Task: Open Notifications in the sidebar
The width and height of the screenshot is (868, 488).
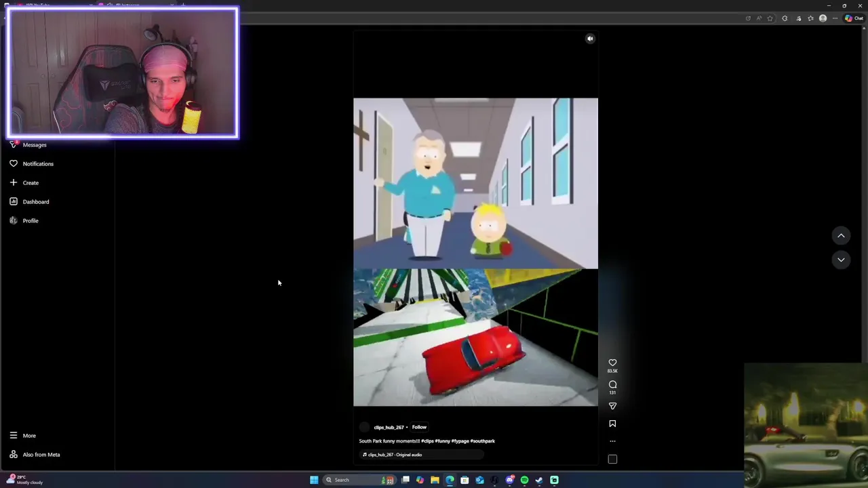Action: (x=38, y=164)
